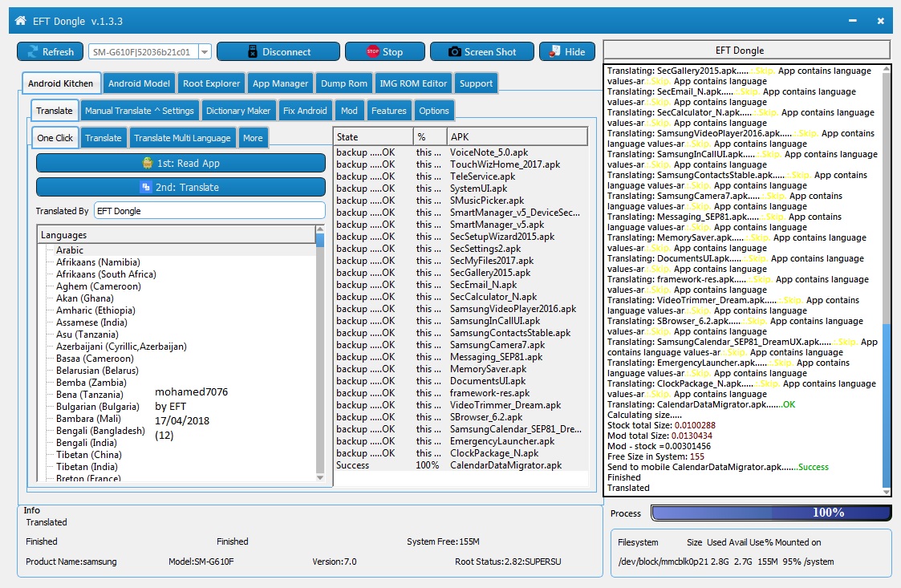The height and width of the screenshot is (588, 901).
Task: Click languages list scrollbar thumb
Action: [320, 239]
